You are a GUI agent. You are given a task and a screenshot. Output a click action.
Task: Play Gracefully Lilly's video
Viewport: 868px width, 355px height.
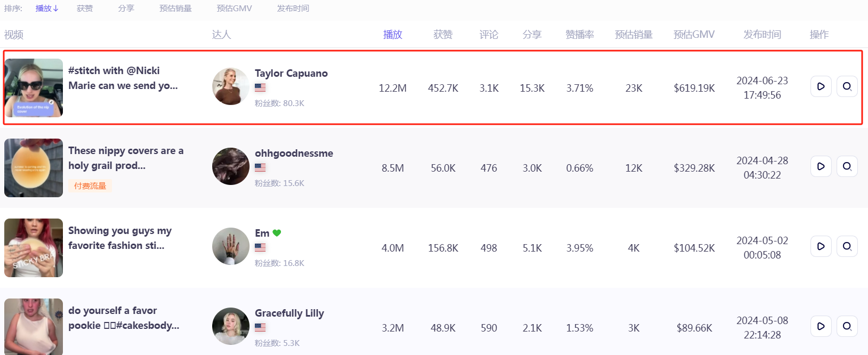point(821,326)
